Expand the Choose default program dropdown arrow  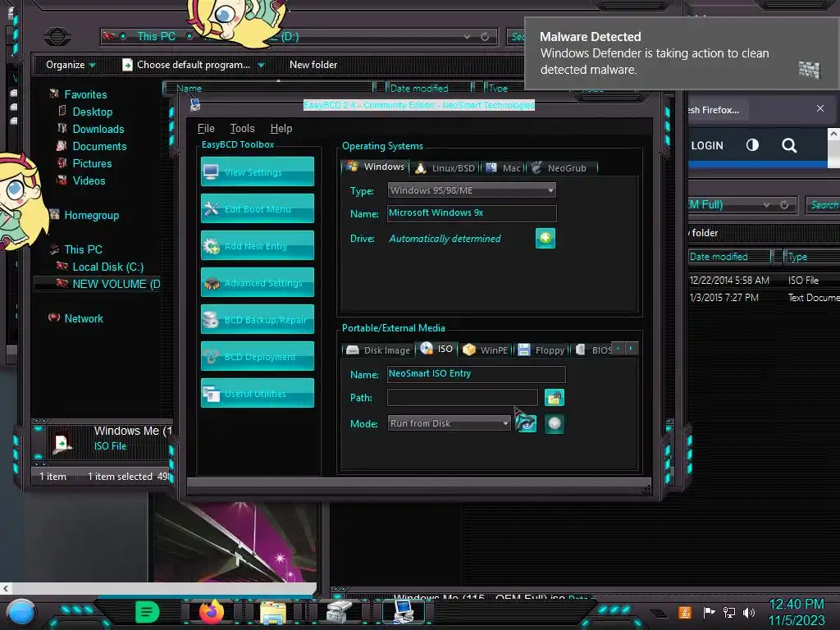pyautogui.click(x=262, y=65)
